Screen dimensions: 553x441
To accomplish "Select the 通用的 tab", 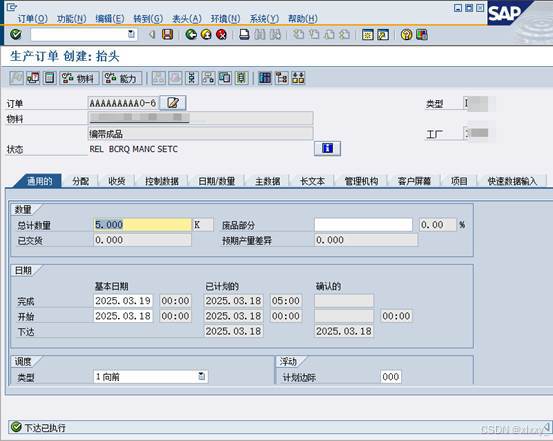I will tap(40, 181).
